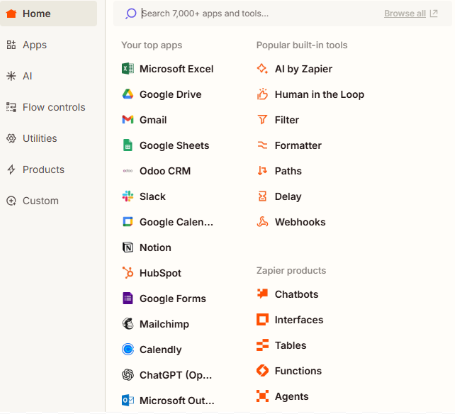Select the Functions product label
455x414 pixels.
click(x=298, y=371)
